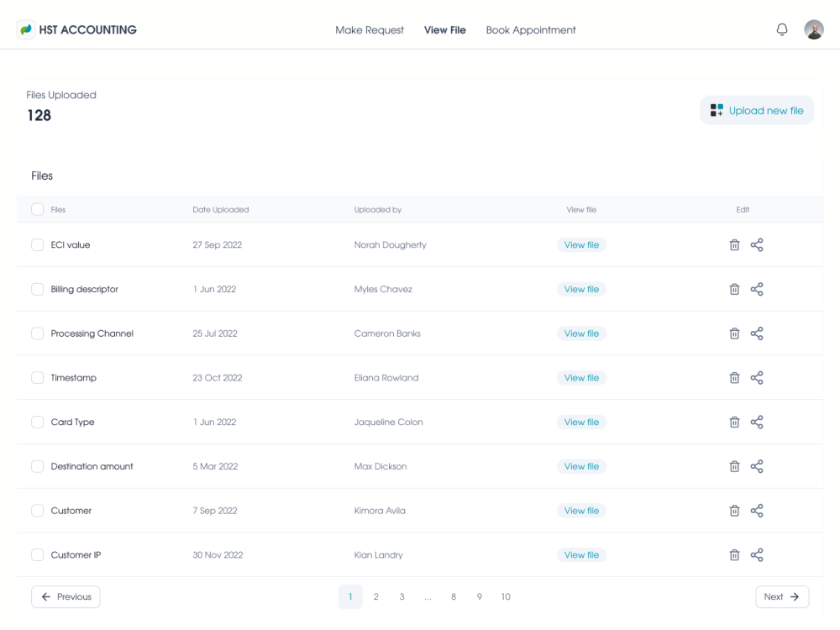Click the pagination ellipsis
The image size is (840, 630).
[x=428, y=596]
